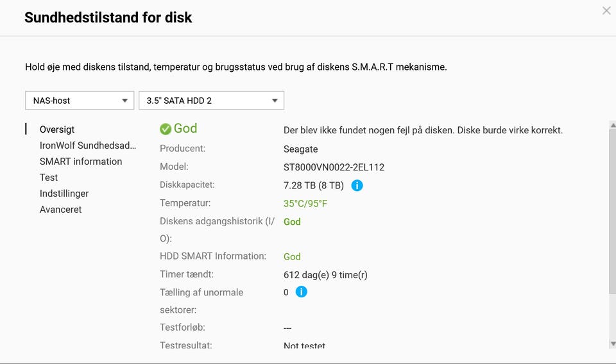Open the IronWolf Sundhedsad... section
The height and width of the screenshot is (364, 616).
coord(88,145)
